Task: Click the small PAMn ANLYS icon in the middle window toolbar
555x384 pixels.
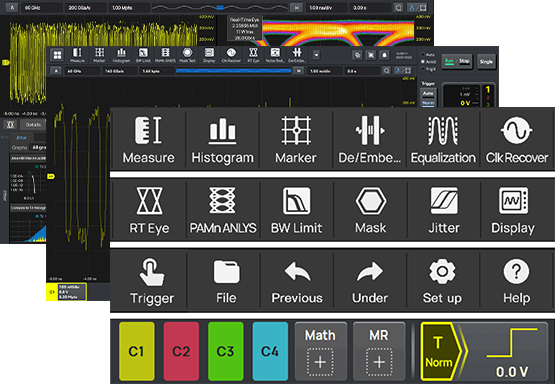Action: (x=165, y=55)
